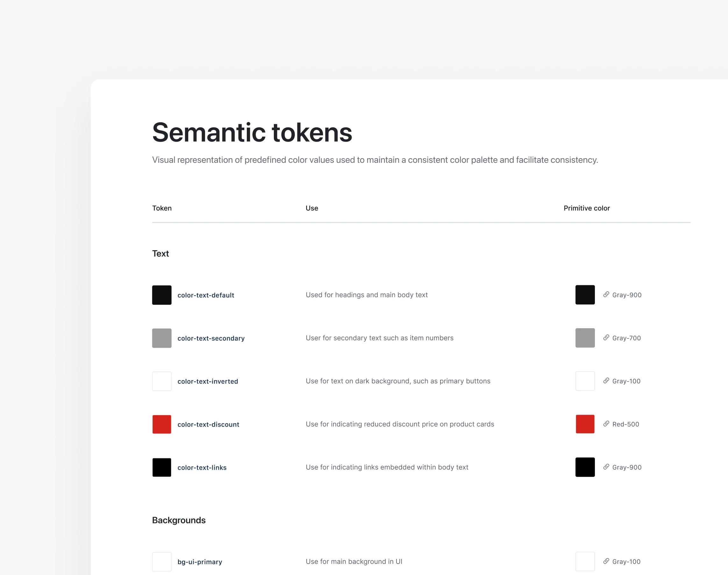Click the bg-ui-primary token name
This screenshot has width=728, height=575.
(200, 562)
